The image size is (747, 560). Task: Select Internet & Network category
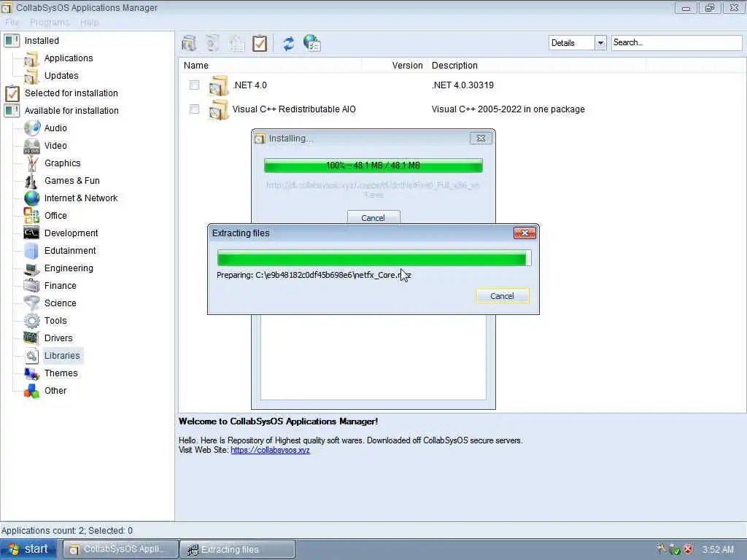(81, 198)
